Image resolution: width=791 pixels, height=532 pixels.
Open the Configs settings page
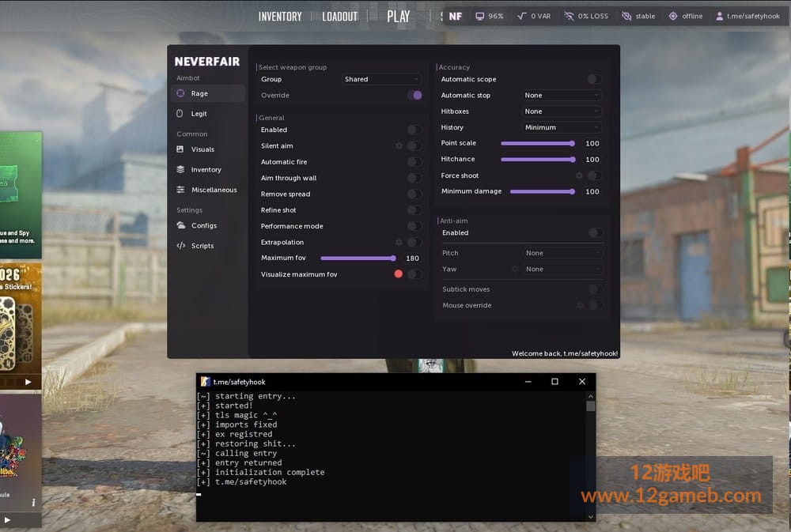point(208,225)
